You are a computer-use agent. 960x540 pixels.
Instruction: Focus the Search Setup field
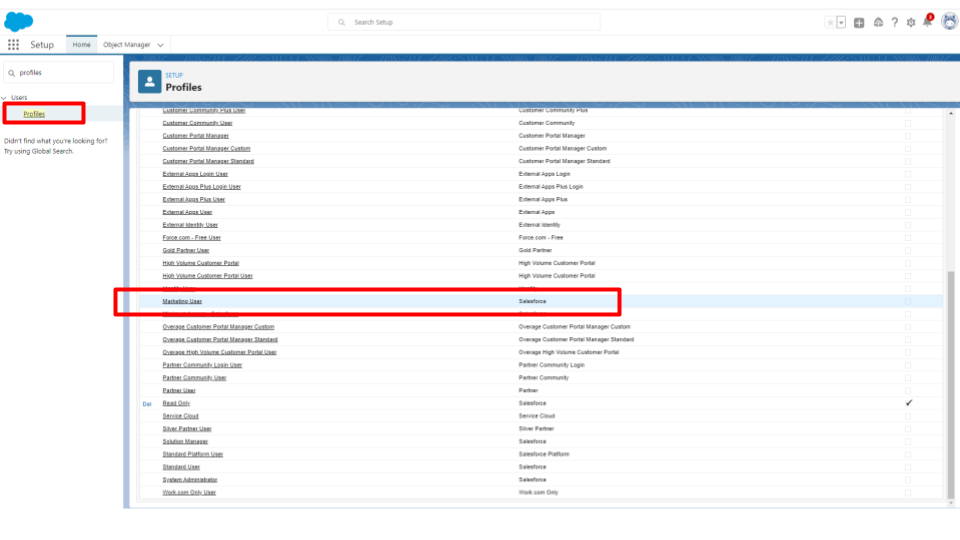[x=464, y=22]
